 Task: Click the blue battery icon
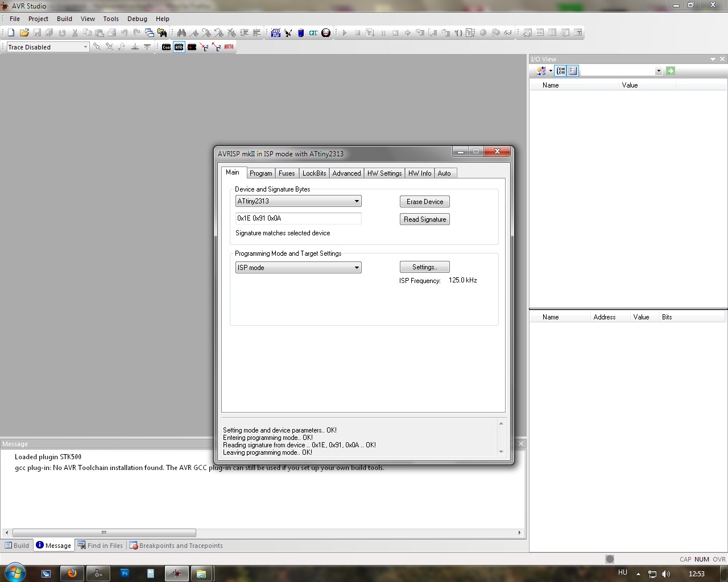(301, 33)
